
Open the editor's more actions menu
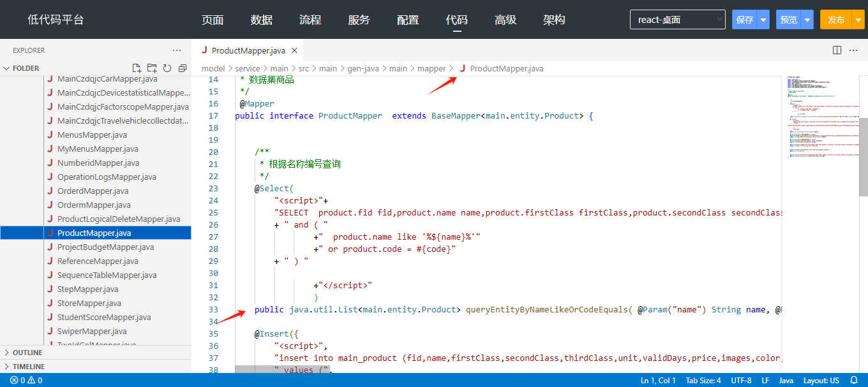pyautogui.click(x=853, y=50)
